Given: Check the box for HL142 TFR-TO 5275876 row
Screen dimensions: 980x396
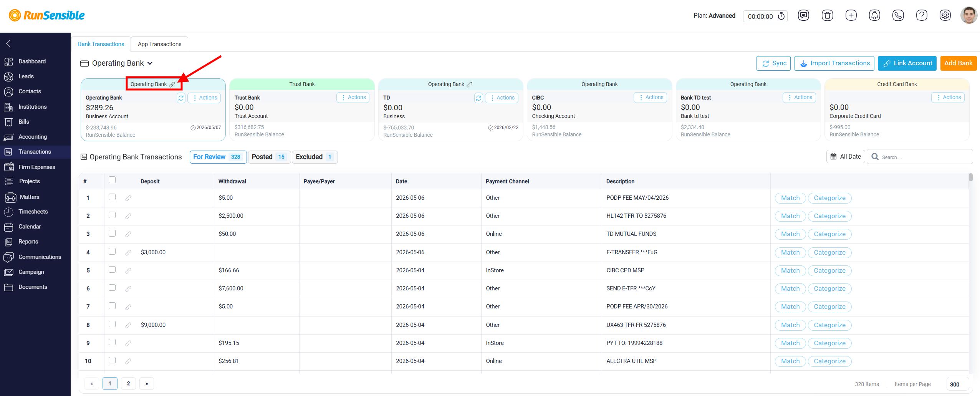Looking at the screenshot, I should pos(112,215).
